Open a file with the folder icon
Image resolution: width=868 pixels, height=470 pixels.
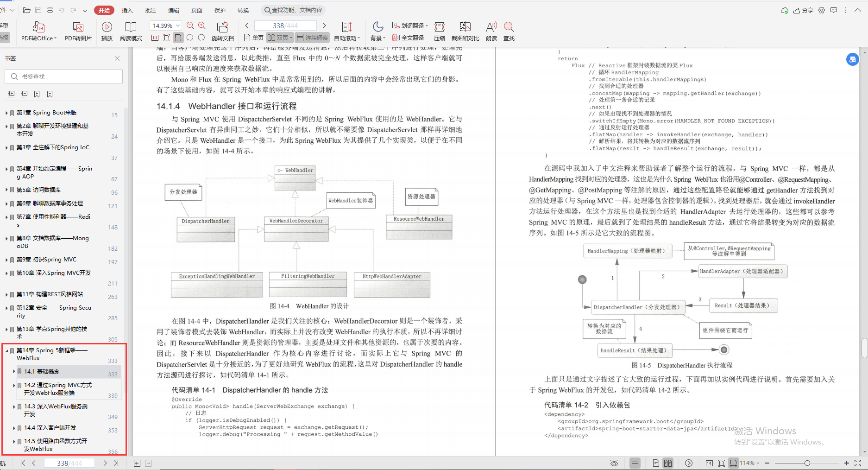(x=27, y=10)
